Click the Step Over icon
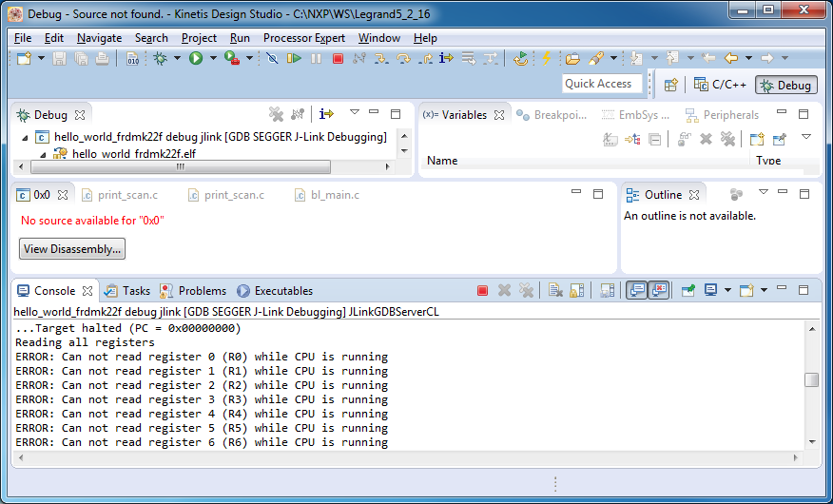 click(x=403, y=58)
